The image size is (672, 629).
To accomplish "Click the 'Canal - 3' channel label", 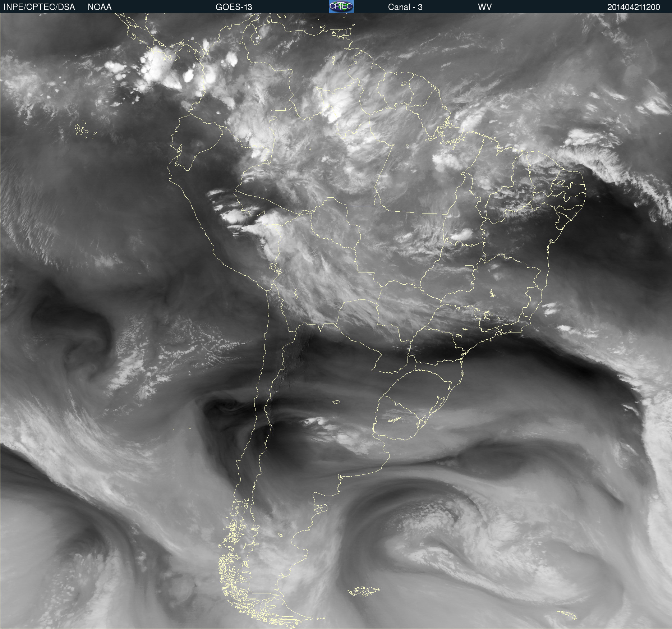I will pyautogui.click(x=405, y=7).
